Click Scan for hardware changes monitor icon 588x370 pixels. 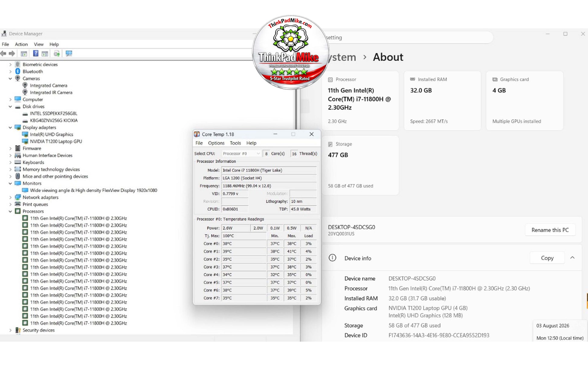click(x=69, y=54)
